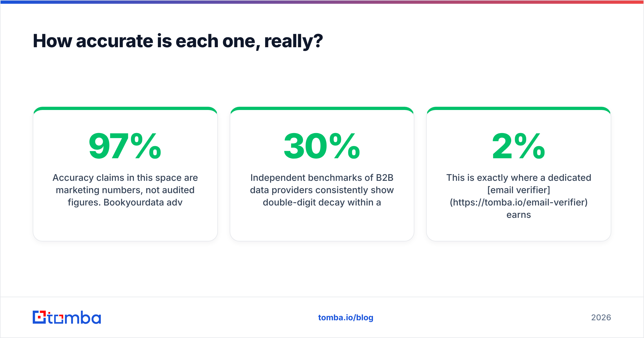Click the green top bar of 30% card

tap(322, 109)
